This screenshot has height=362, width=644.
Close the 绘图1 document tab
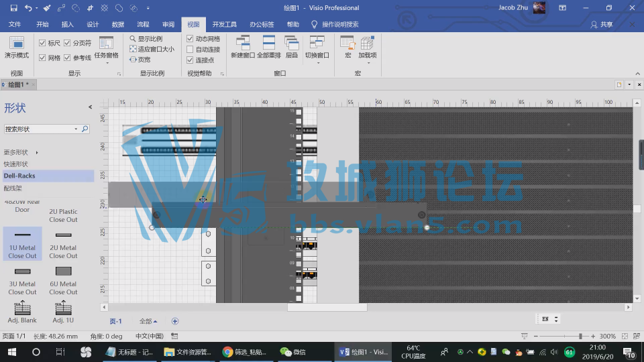point(34,84)
